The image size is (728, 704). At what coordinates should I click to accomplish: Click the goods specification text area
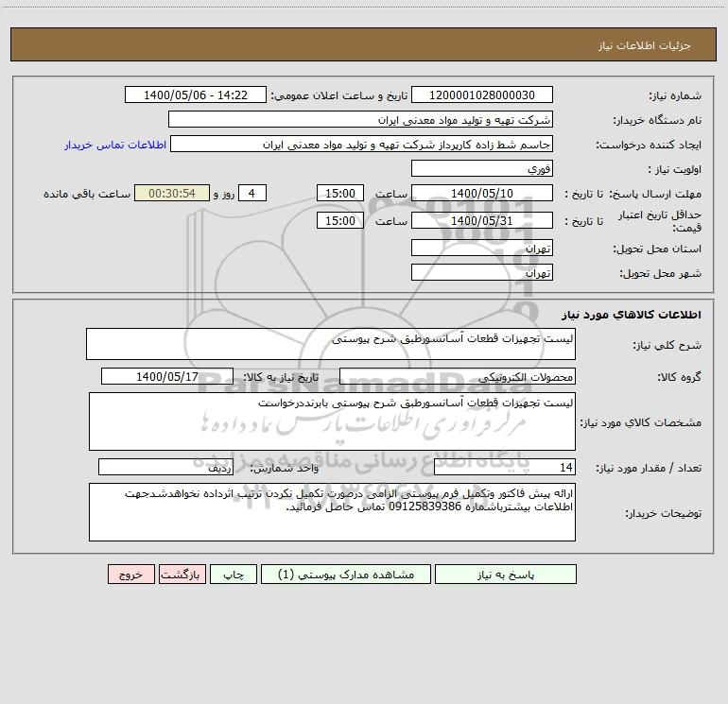(332, 421)
